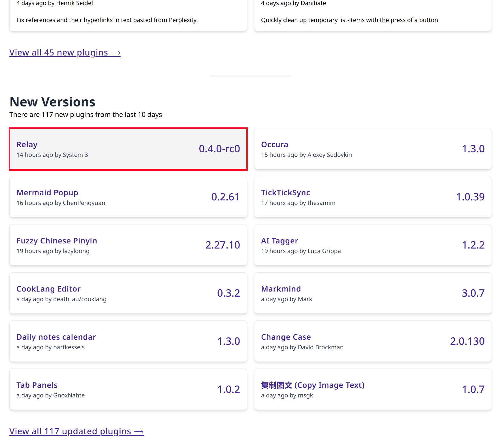This screenshot has width=504, height=441.
Task: Click the Occura card showing 1.3.0
Action: 373,149
